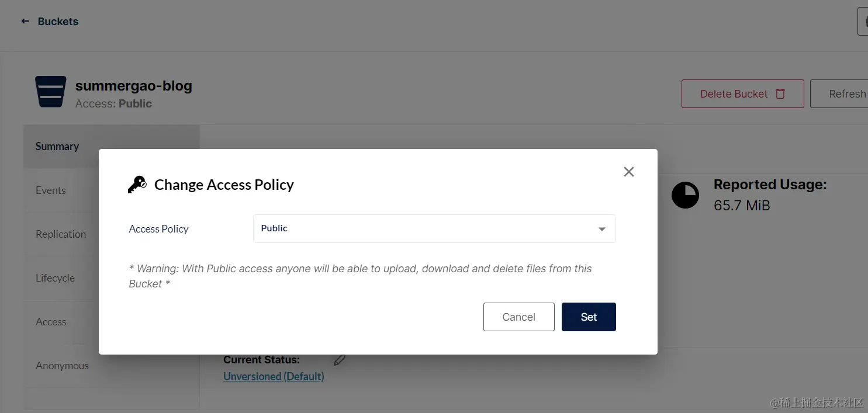Click the back arrow next to Buckets
This screenshot has height=413, width=868.
[25, 22]
